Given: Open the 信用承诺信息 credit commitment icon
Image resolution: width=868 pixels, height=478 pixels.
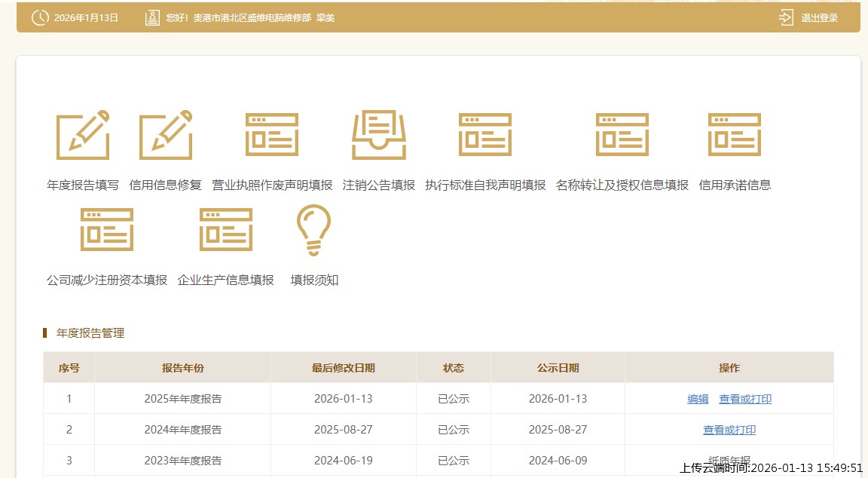Looking at the screenshot, I should (735, 136).
